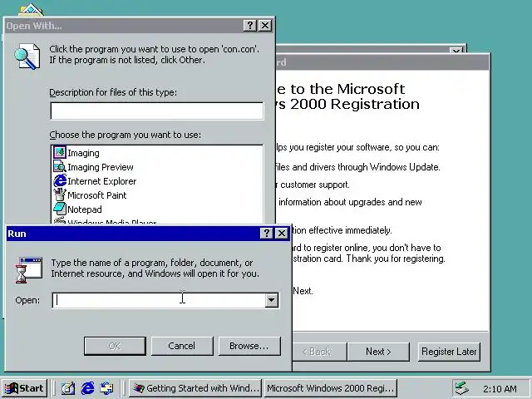The height and width of the screenshot is (399, 532).
Task: Click the magnifier document icon in Open With
Action: point(27,57)
